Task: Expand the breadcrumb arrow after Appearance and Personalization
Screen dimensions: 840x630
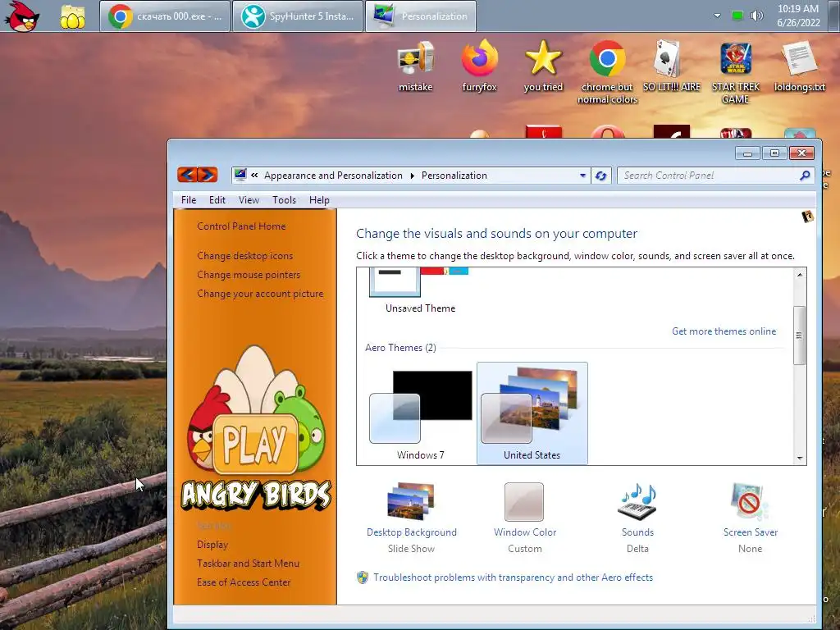Action: [412, 176]
